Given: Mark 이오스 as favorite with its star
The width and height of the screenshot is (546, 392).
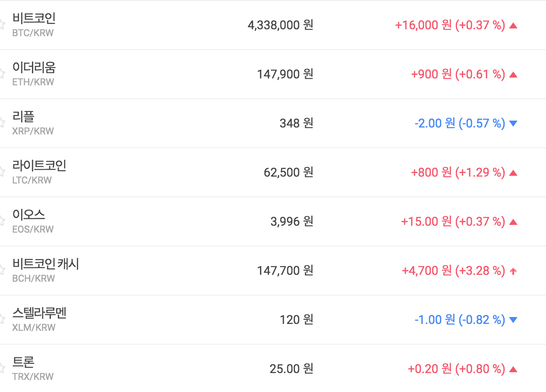Looking at the screenshot, I should pos(2,221).
